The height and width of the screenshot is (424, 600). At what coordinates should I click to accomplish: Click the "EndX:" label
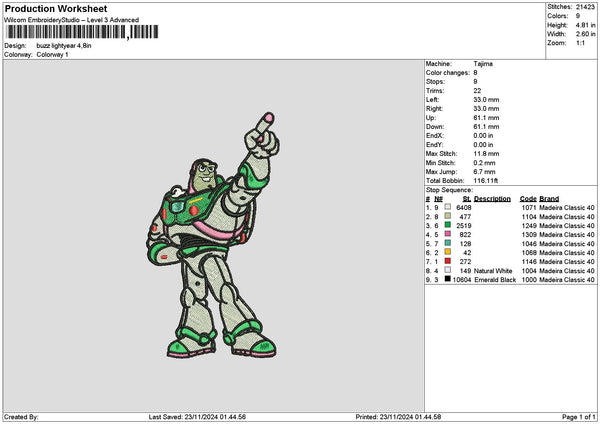[x=435, y=136]
